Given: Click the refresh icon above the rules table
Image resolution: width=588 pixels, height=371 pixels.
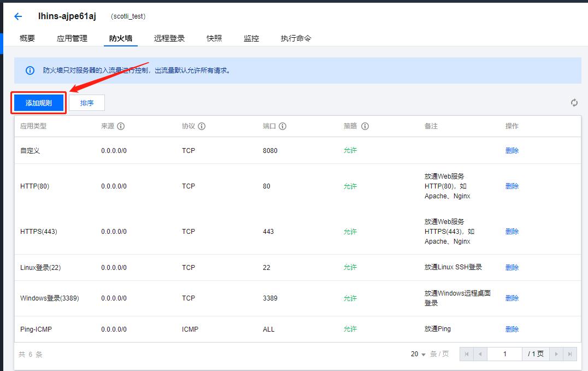Looking at the screenshot, I should point(574,102).
